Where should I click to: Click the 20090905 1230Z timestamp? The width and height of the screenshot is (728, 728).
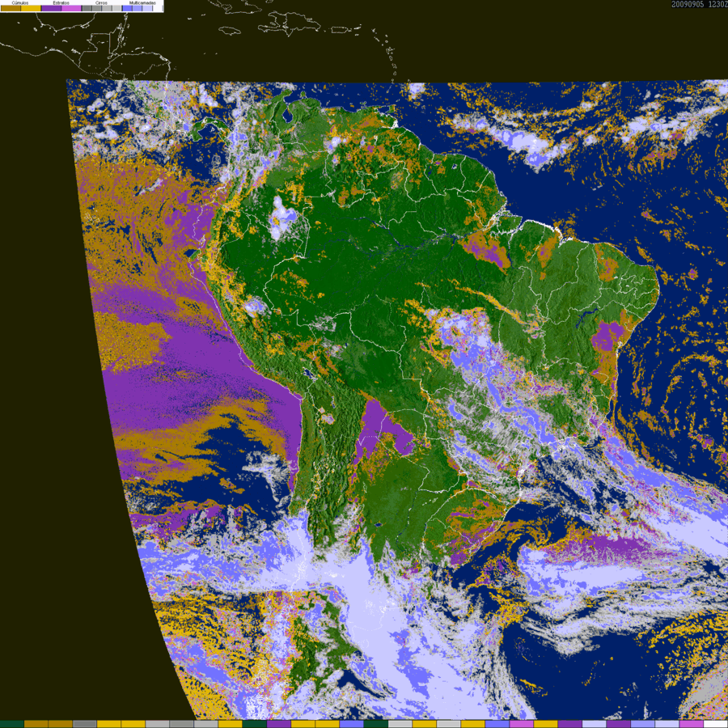[699, 4]
